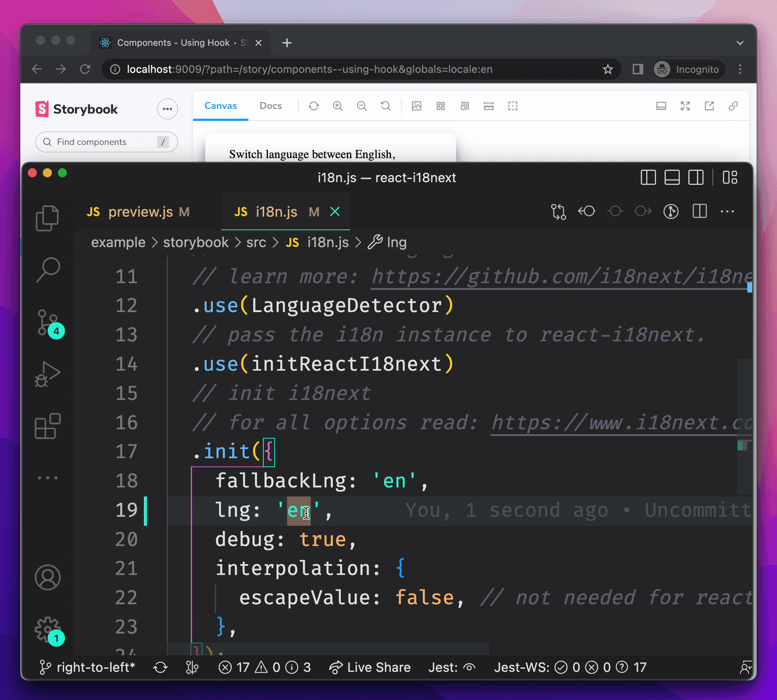Viewport: 777px width, 700px height.
Task: Click the i18next options URL on line 16
Action: pos(615,423)
